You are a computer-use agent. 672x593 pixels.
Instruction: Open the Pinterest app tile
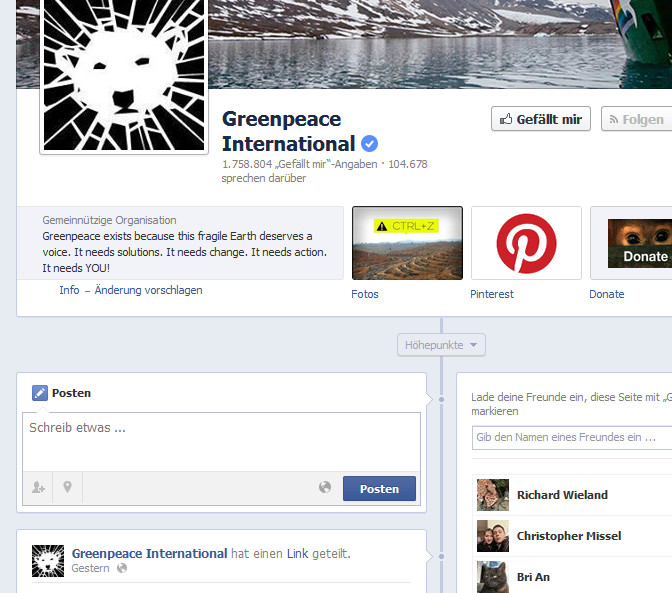coord(526,243)
